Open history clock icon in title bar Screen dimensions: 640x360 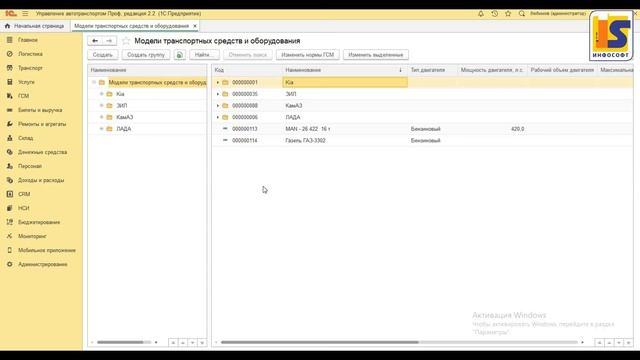point(494,13)
